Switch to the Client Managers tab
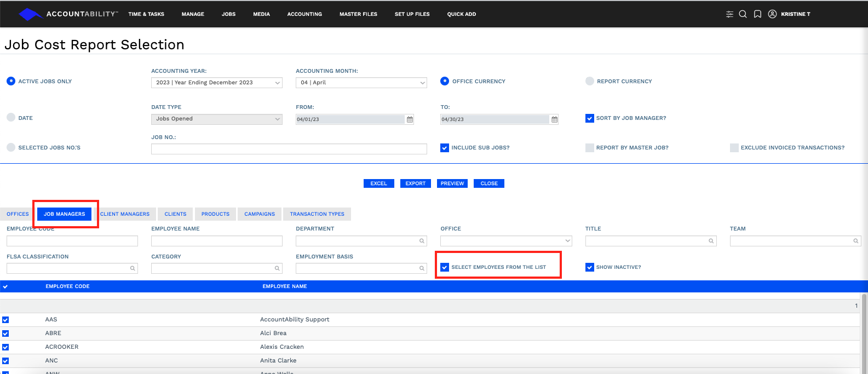This screenshot has width=868, height=374. 125,214
